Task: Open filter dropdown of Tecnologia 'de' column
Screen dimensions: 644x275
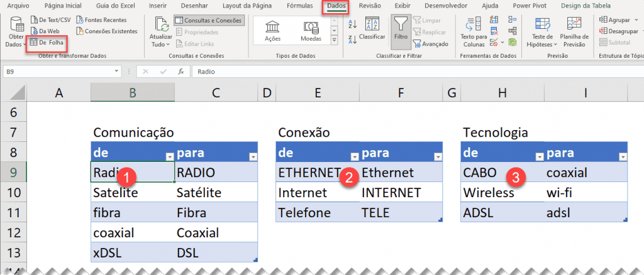Action: click(540, 157)
